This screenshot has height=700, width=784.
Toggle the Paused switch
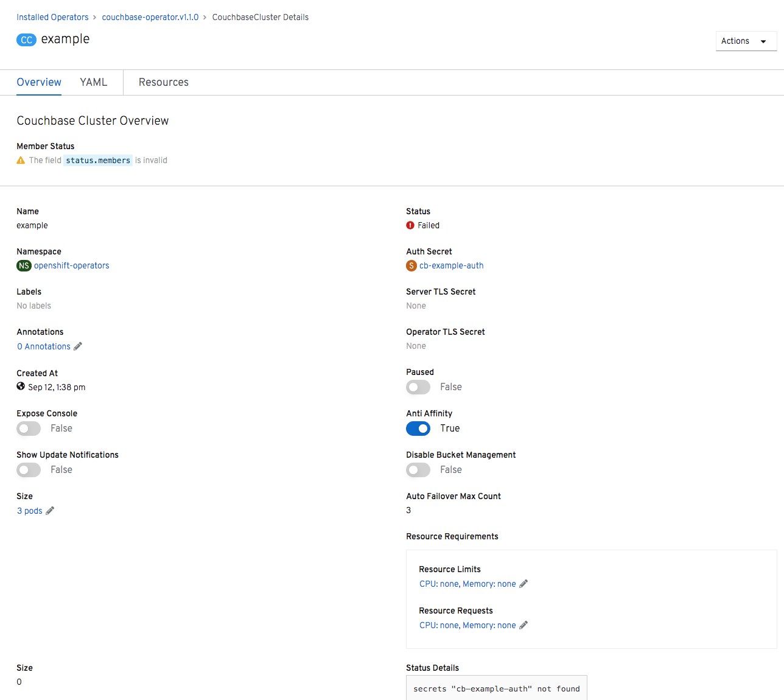click(418, 387)
